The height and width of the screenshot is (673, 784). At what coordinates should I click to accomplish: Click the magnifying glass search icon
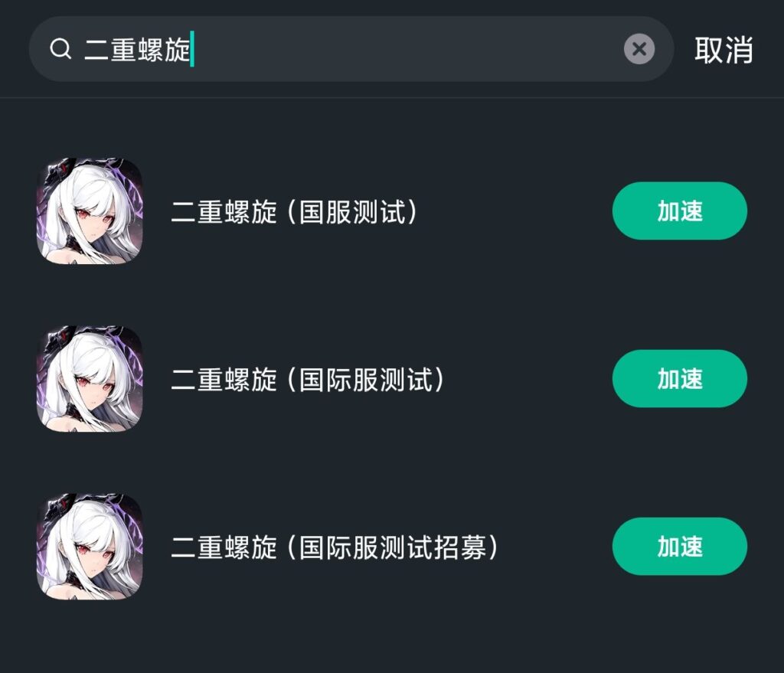click(x=60, y=49)
